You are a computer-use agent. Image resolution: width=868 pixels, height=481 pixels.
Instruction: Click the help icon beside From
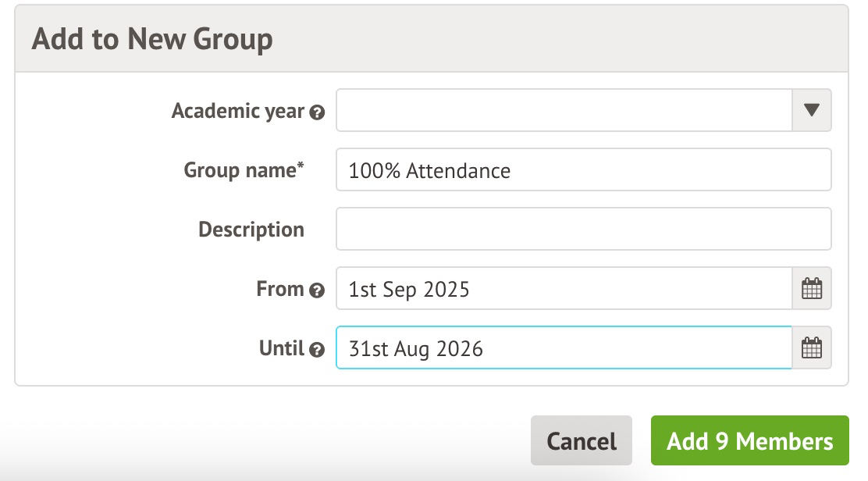[x=316, y=290]
